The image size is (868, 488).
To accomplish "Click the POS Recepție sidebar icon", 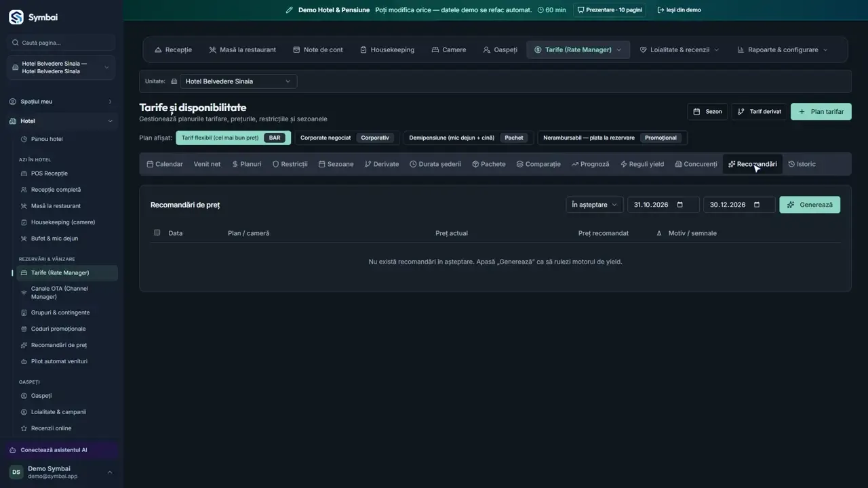I will (24, 174).
